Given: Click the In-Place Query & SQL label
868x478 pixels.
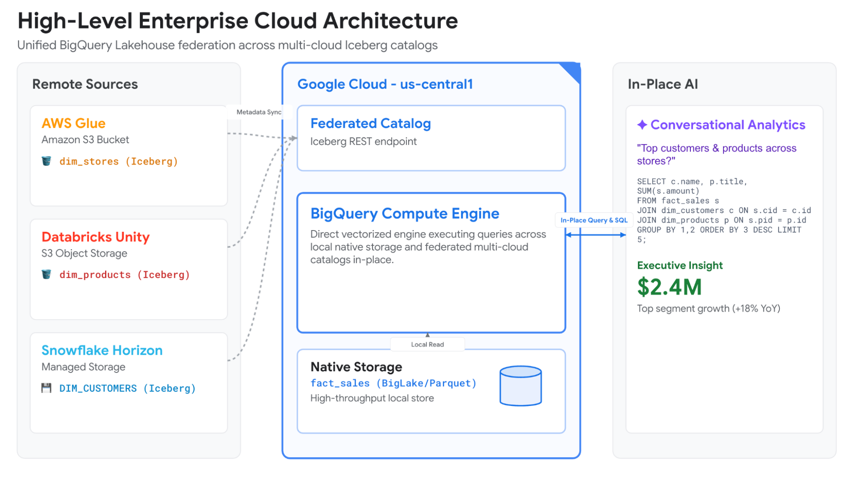Looking at the screenshot, I should click(594, 220).
